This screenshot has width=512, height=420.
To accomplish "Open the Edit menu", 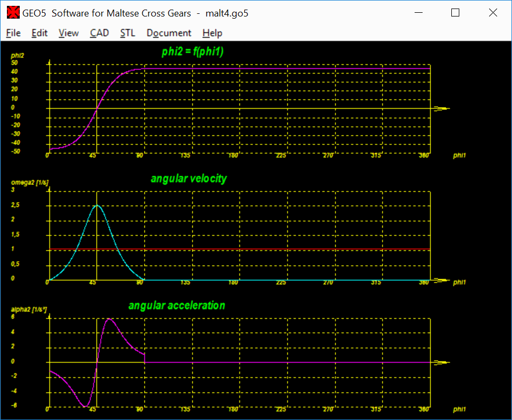I will coord(39,33).
